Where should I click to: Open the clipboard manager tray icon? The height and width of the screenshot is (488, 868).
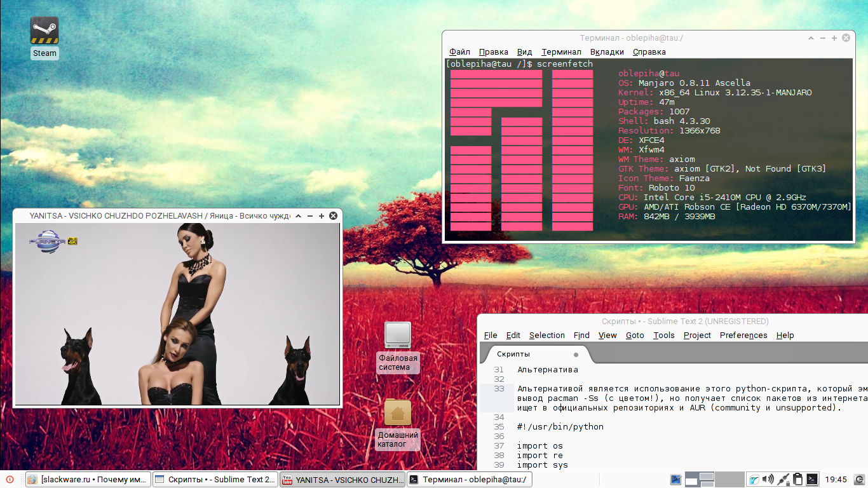pos(798,480)
